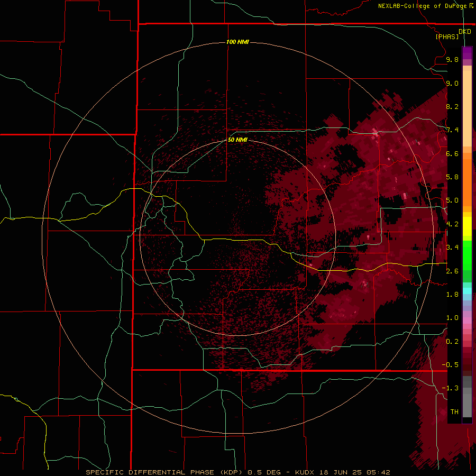This screenshot has width=476, height=476.
Task: Click the "TH" threshold label on the scale
Action: [454, 412]
